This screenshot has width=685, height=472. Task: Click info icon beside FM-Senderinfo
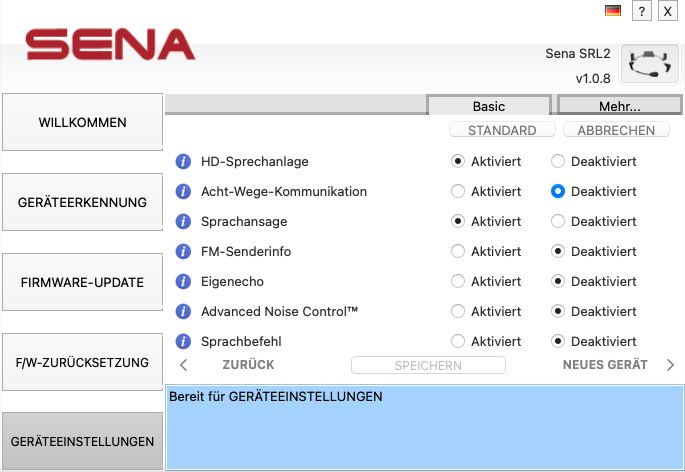(x=183, y=251)
